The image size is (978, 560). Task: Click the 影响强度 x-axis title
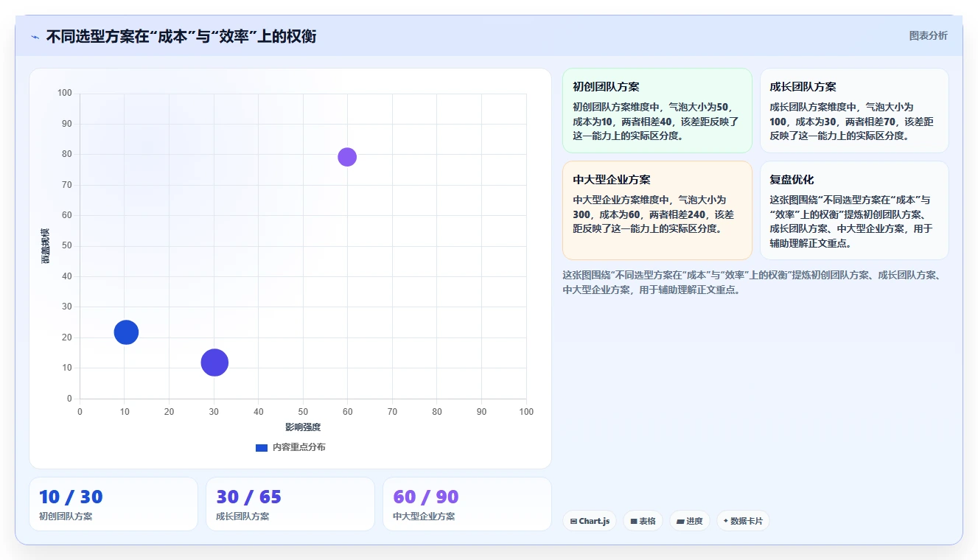click(x=303, y=427)
